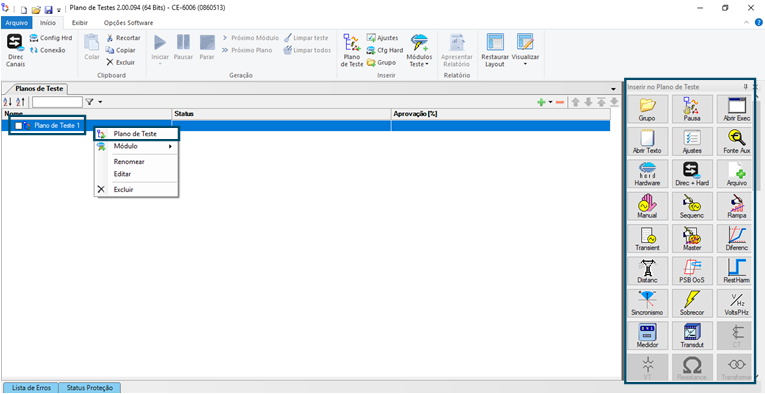765x394 pixels.
Task: Insert the Sequenc test module
Action: [x=692, y=206]
